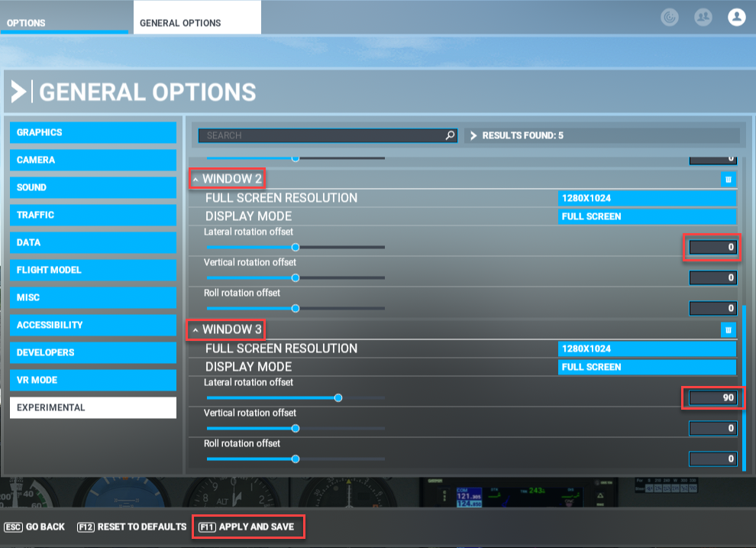Click Go Back at the bottom
Viewport: 756px width, 548px height.
coord(35,527)
